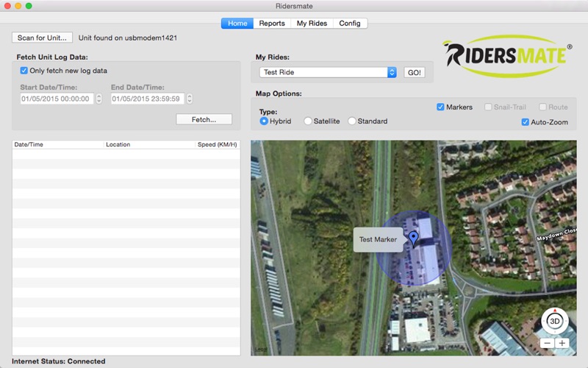Zoom out the map with minus button
This screenshot has height=368, width=588.
click(548, 343)
